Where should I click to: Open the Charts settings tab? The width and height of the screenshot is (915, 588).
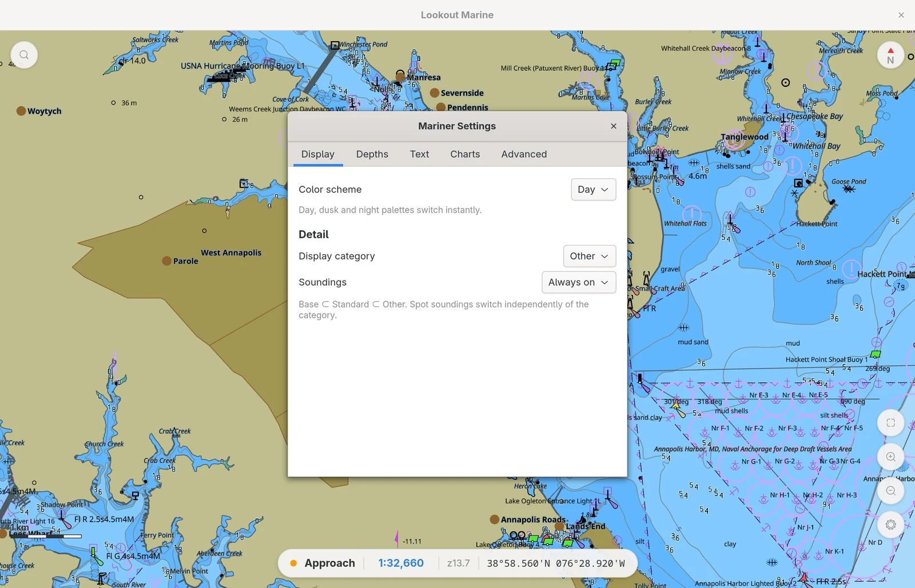tap(465, 154)
